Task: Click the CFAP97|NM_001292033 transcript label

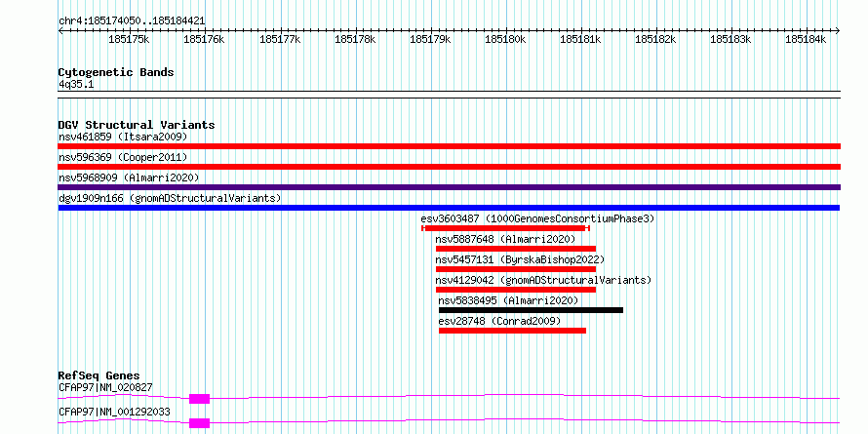Action: click(x=114, y=413)
